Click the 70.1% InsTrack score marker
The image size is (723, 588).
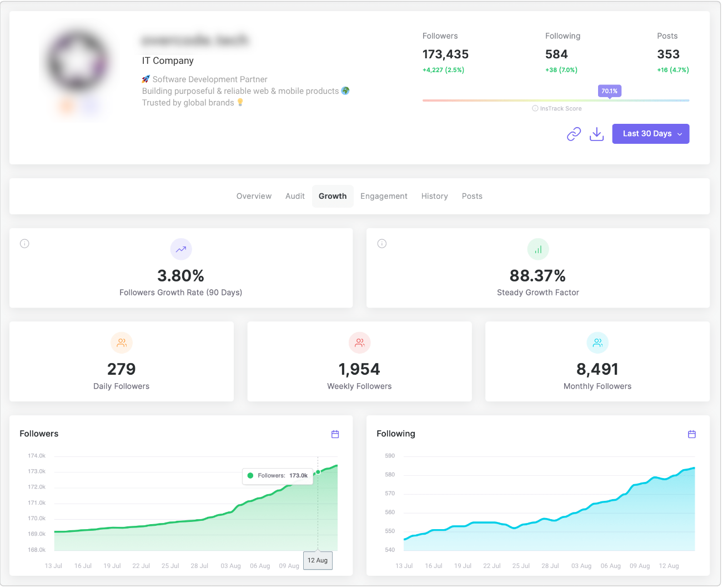(x=609, y=91)
